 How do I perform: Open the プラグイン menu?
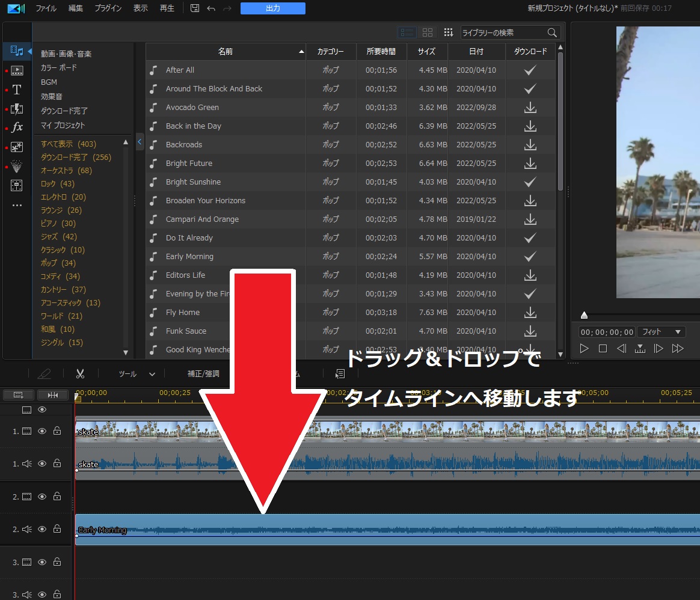[x=108, y=8]
